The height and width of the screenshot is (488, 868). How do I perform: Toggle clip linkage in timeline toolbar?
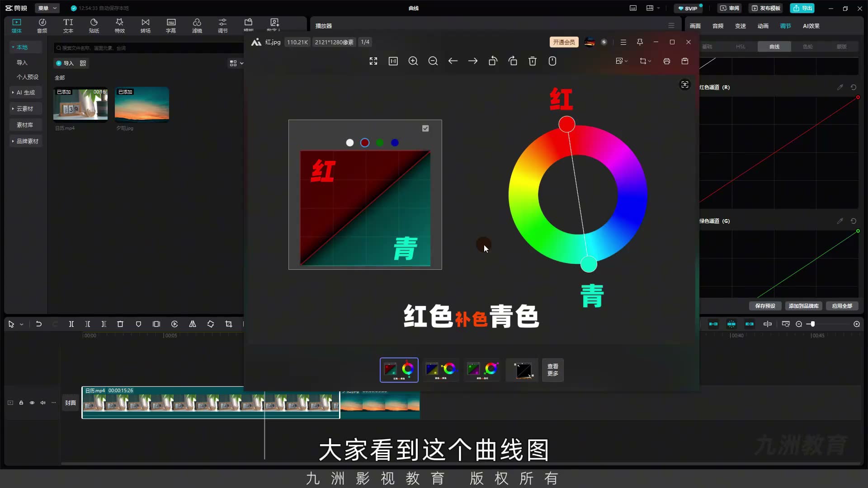(x=750, y=324)
